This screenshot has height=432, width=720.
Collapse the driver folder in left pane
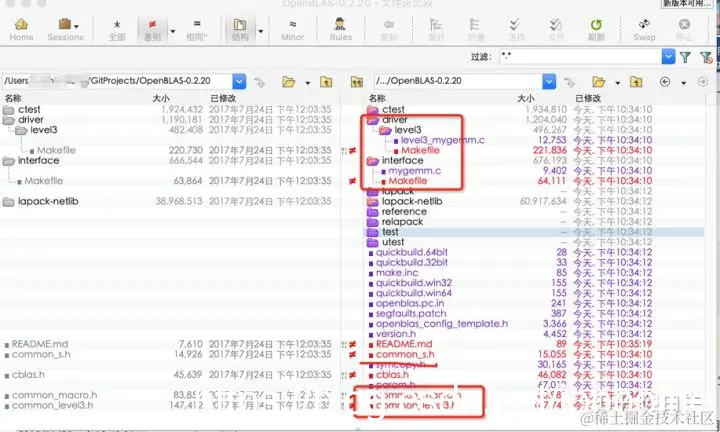click(x=8, y=120)
